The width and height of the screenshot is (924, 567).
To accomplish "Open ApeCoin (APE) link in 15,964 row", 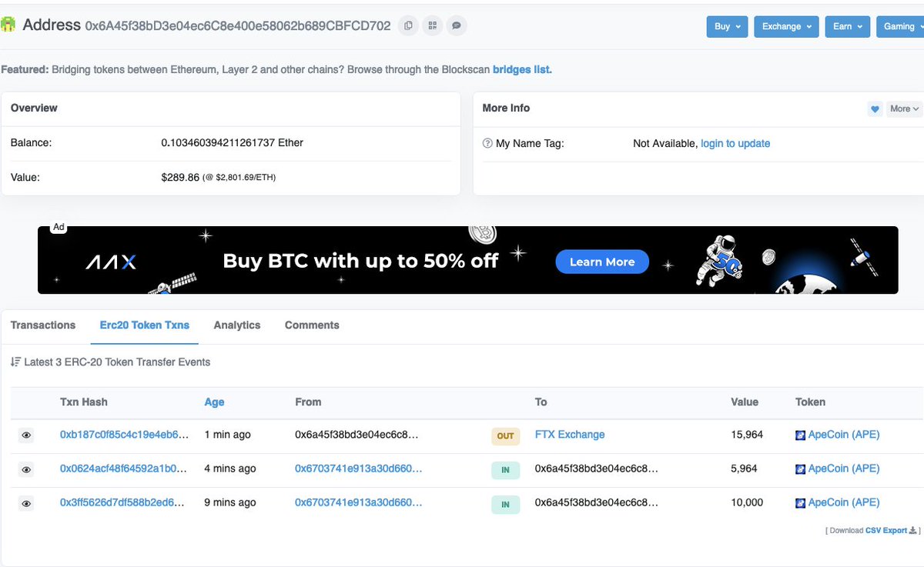I will coord(843,435).
